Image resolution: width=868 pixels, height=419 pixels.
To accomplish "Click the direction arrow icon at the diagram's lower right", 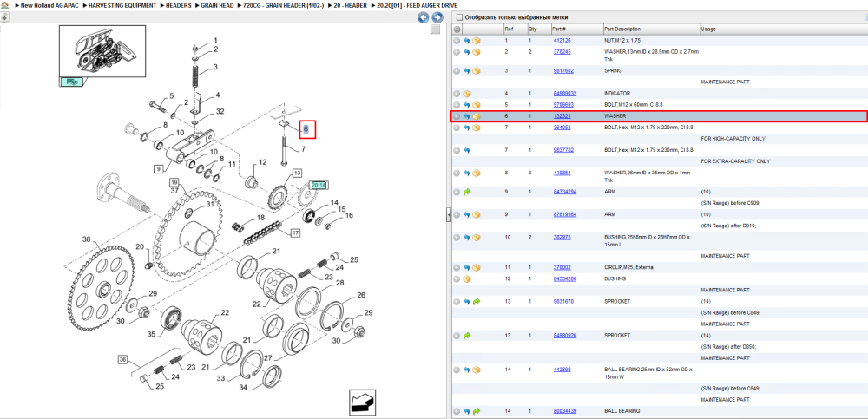I will pos(363,402).
